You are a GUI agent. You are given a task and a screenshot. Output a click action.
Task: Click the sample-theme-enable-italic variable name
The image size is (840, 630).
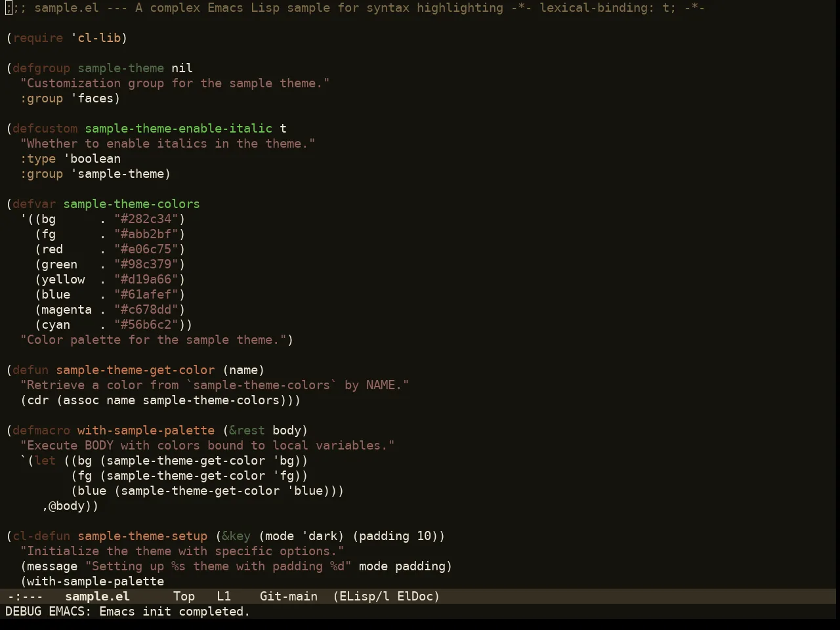(178, 129)
